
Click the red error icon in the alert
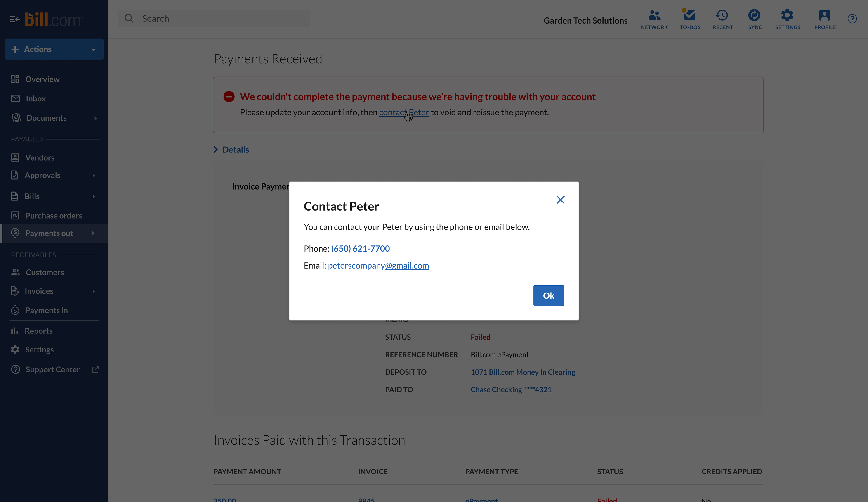click(229, 97)
